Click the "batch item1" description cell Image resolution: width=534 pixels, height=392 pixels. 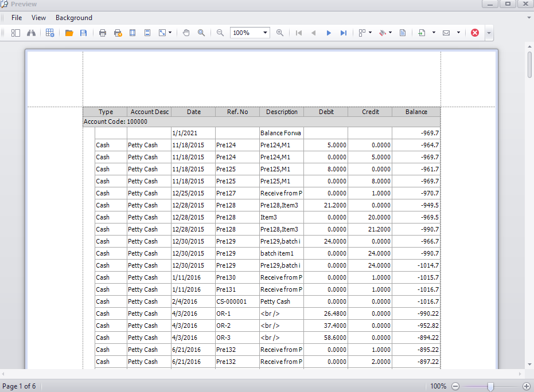pos(282,253)
